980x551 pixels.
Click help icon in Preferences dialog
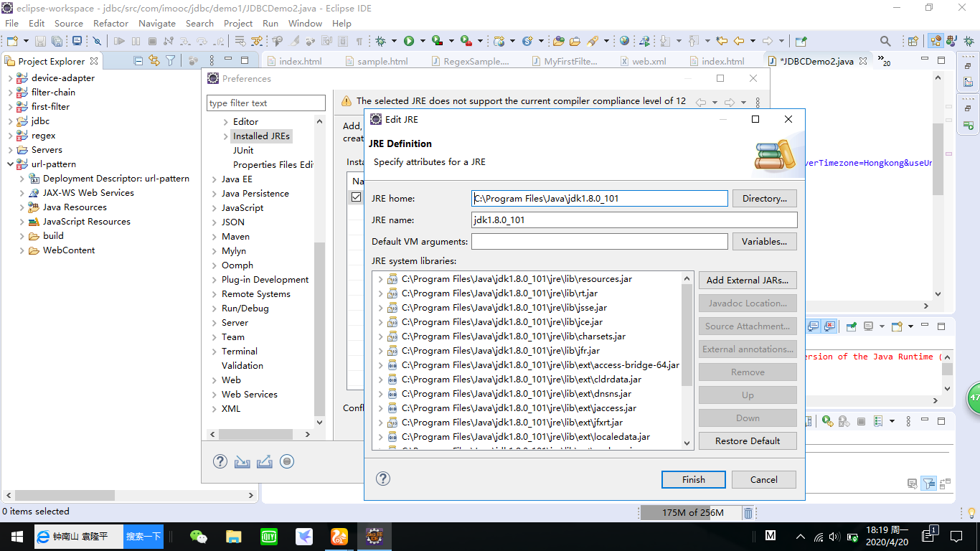220,461
